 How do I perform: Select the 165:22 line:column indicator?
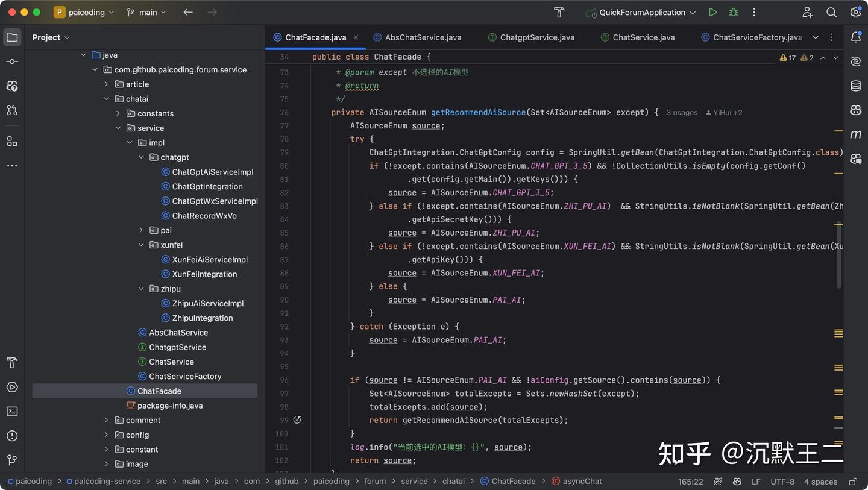click(691, 482)
